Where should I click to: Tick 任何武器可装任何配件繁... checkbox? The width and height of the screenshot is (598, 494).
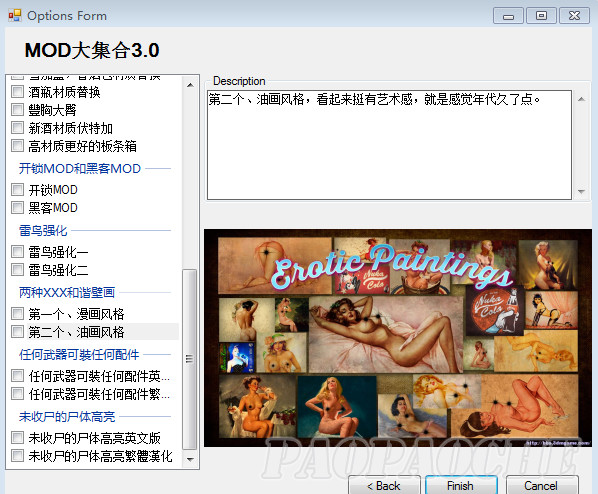point(18,394)
